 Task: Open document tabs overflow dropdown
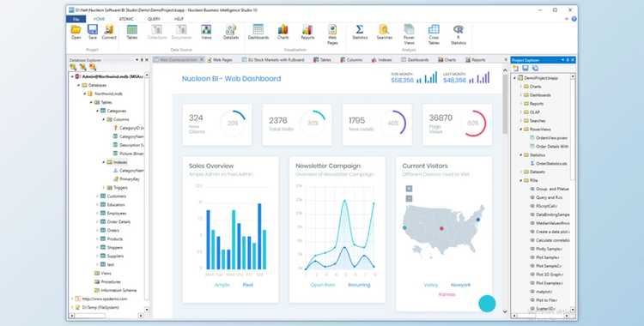pos(506,60)
